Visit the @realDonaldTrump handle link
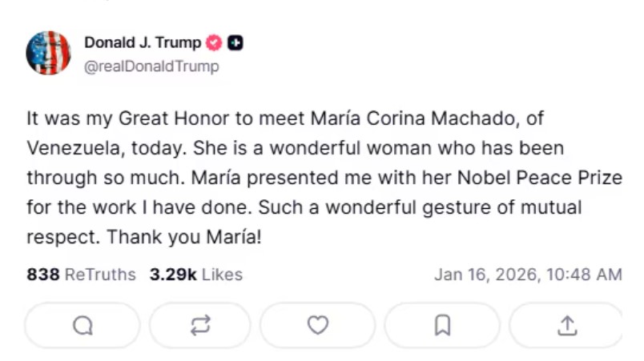 [x=151, y=66]
